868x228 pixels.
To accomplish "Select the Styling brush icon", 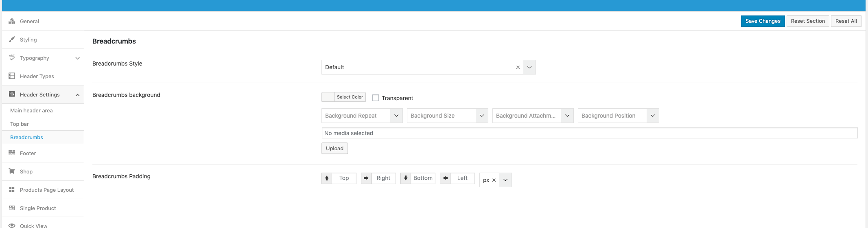I will [x=12, y=39].
